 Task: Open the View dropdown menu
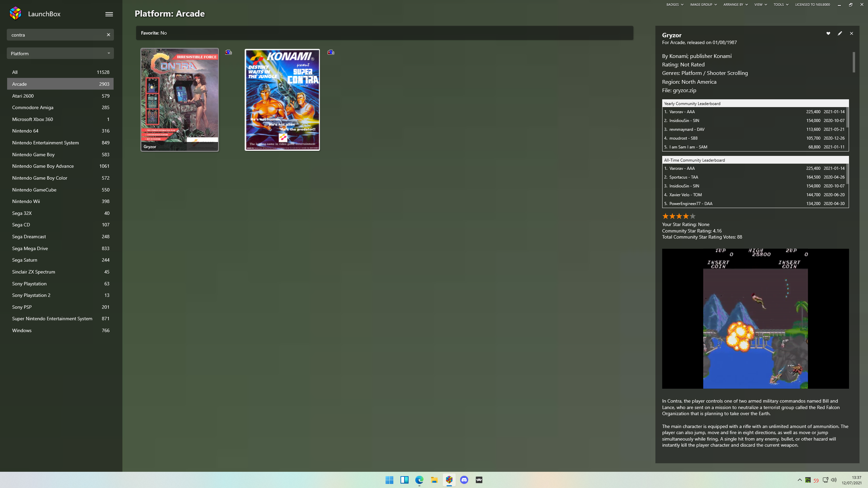(760, 5)
